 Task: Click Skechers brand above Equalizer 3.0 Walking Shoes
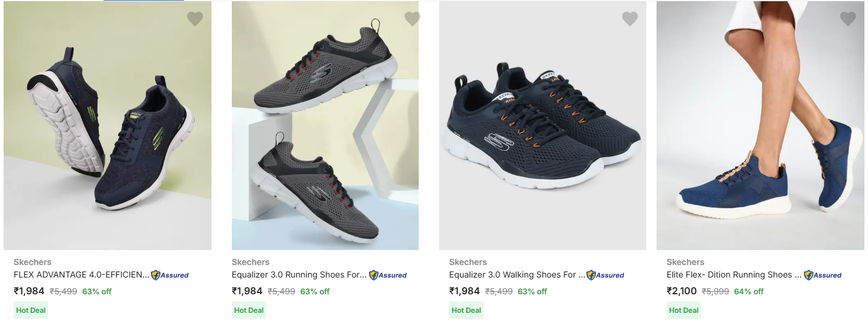tap(468, 262)
